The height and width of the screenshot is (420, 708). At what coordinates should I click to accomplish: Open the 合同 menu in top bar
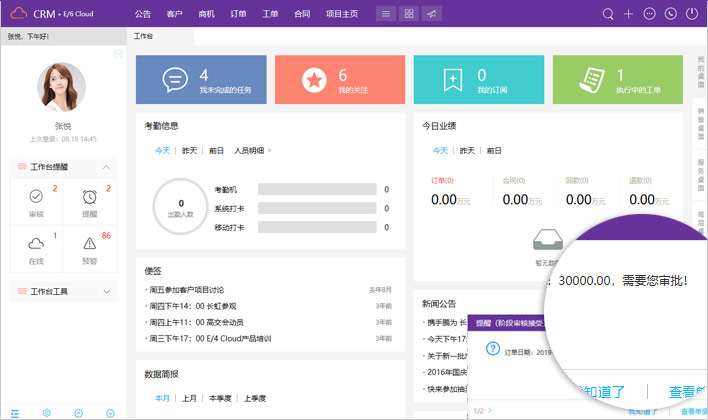[302, 14]
